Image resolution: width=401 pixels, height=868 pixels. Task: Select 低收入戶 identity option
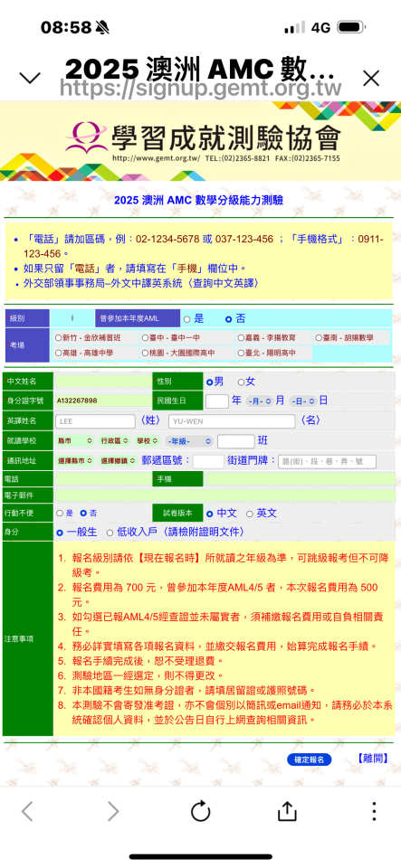pos(110,532)
